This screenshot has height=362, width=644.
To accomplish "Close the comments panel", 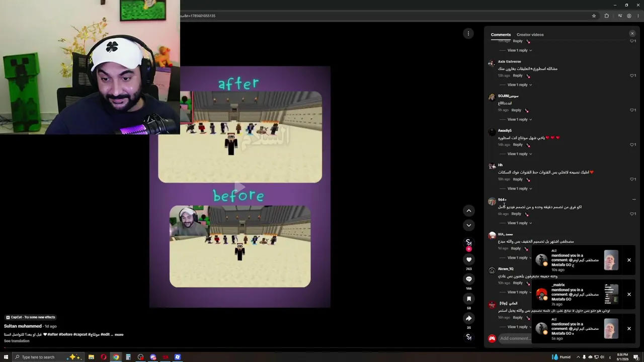I will pos(632,34).
